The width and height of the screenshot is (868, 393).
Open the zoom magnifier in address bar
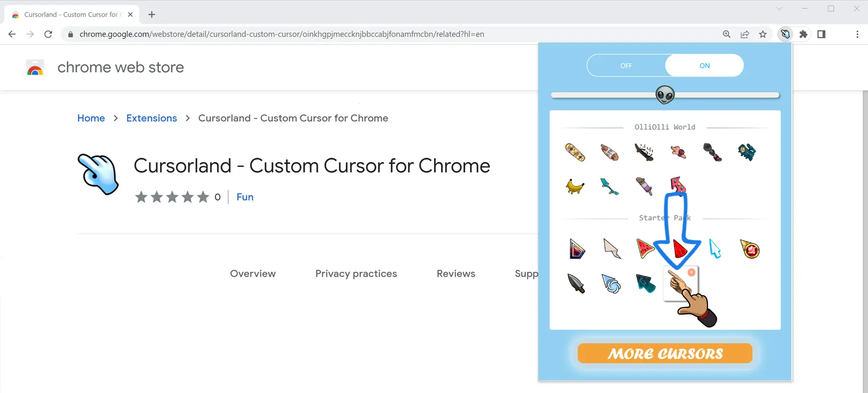click(727, 34)
